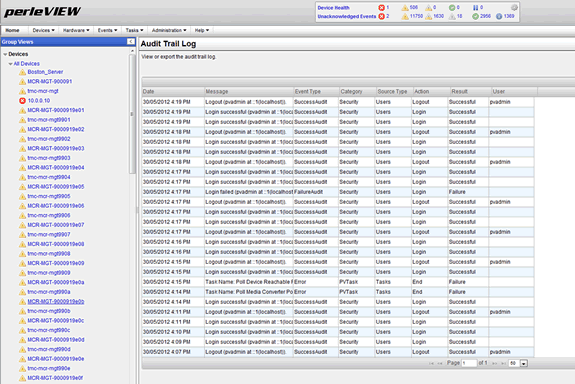Open the Help menu

[x=202, y=30]
